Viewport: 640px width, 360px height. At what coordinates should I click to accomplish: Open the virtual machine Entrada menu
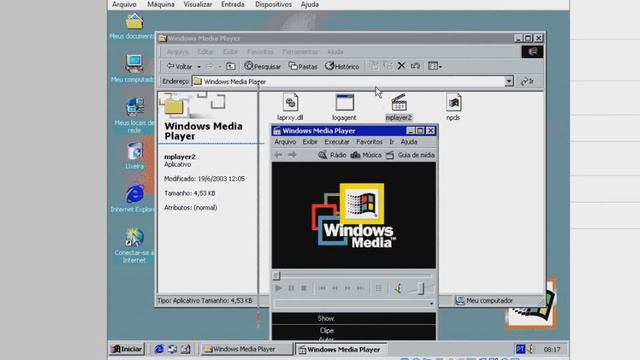[233, 4]
